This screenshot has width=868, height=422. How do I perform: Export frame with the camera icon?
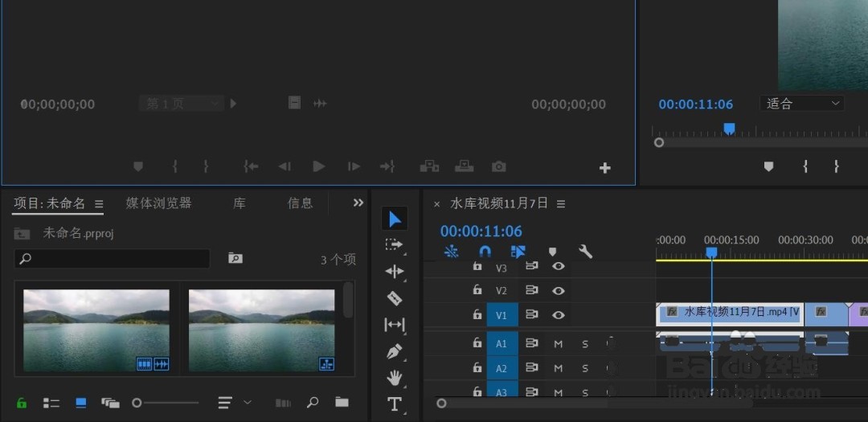[x=499, y=166]
